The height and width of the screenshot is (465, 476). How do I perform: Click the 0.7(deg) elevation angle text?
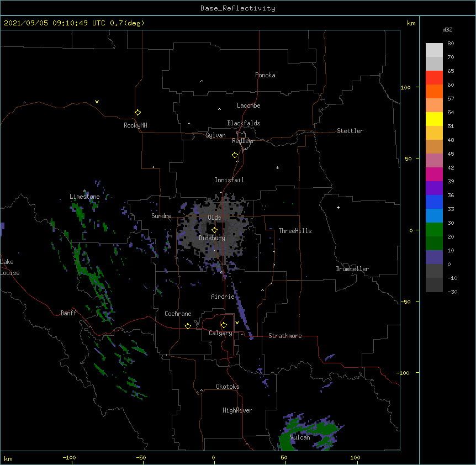pyautogui.click(x=127, y=23)
